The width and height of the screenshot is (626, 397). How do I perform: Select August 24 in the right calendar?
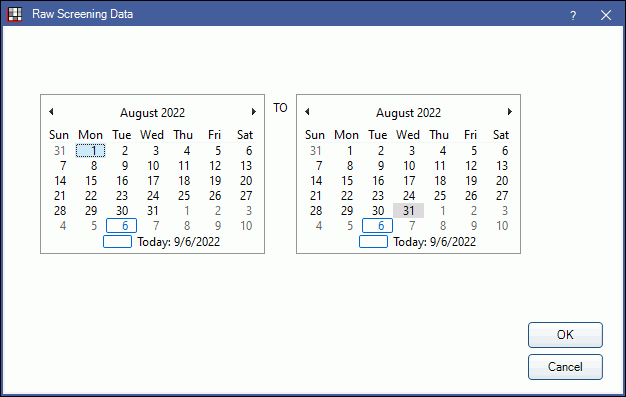point(409,196)
